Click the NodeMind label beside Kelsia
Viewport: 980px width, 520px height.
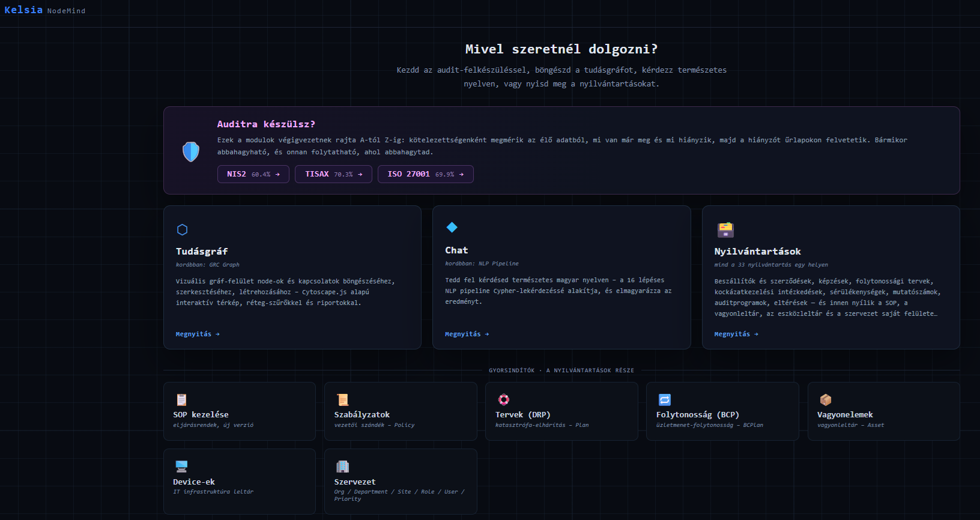coord(66,11)
